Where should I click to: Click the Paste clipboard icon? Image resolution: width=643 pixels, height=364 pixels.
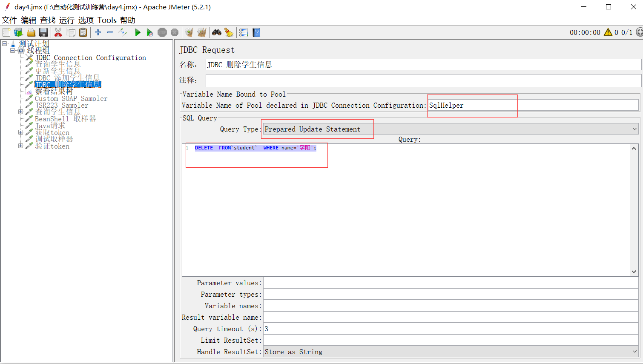83,32
